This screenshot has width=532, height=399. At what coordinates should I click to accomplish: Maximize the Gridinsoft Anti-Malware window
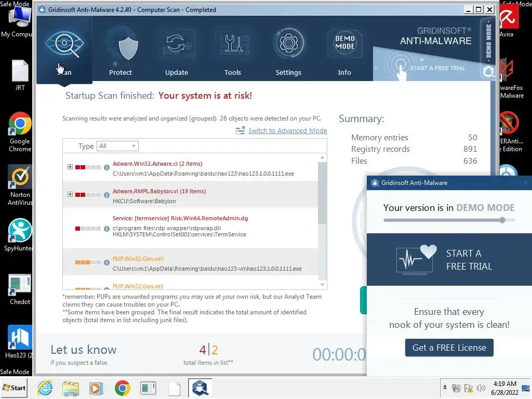pos(478,9)
